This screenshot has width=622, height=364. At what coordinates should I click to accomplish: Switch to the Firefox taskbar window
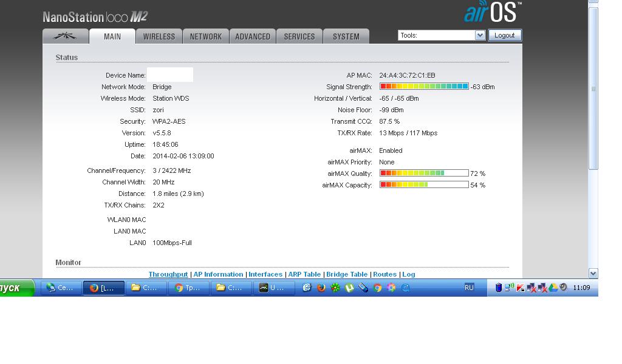coord(104,288)
